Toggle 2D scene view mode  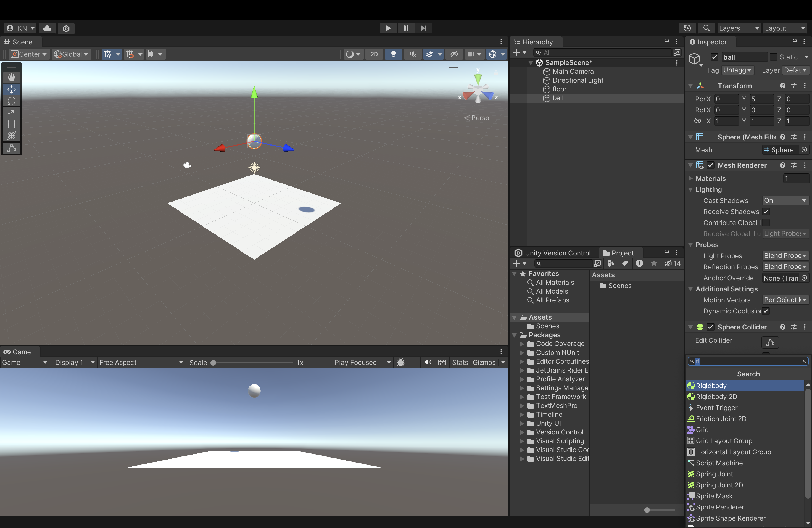374,54
